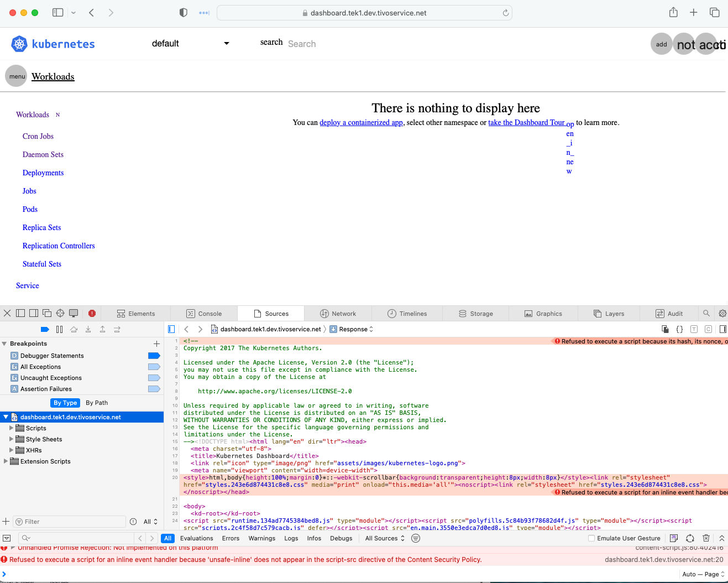
Task: Pretty print the source with curly braces icon
Action: coord(679,329)
